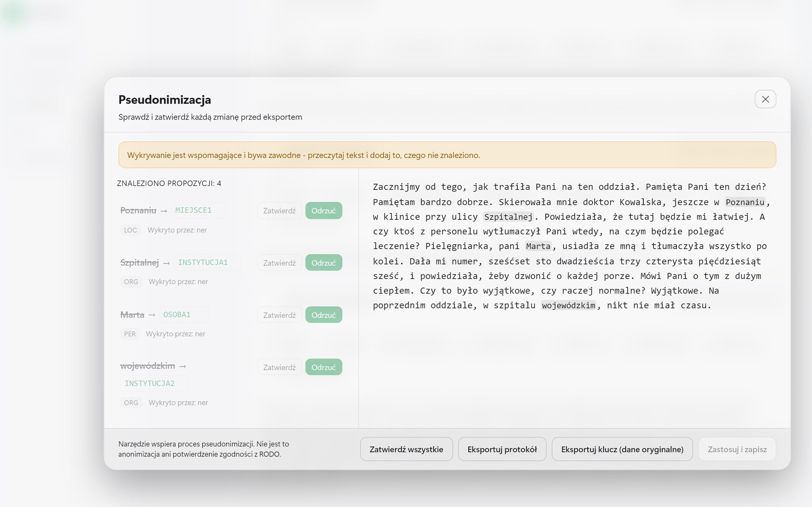Viewport: 812px width, 507px height.
Task: Select highlighted word wojewódzkim in transcript
Action: pos(568,306)
